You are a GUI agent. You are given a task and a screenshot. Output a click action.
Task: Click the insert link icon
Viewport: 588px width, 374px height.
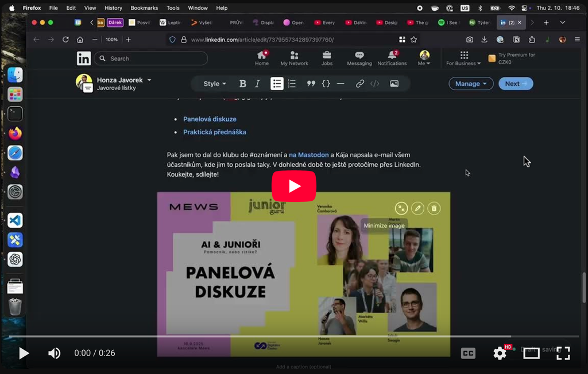[360, 84]
